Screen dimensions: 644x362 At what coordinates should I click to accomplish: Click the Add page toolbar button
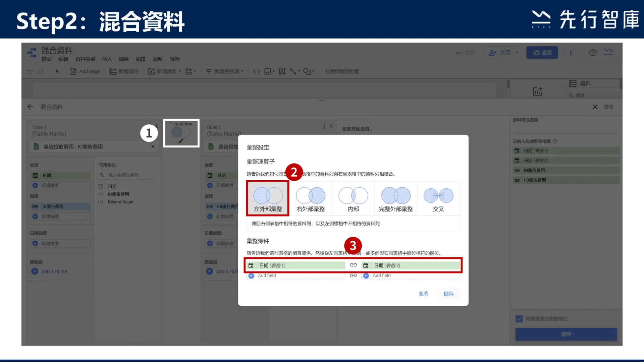85,71
